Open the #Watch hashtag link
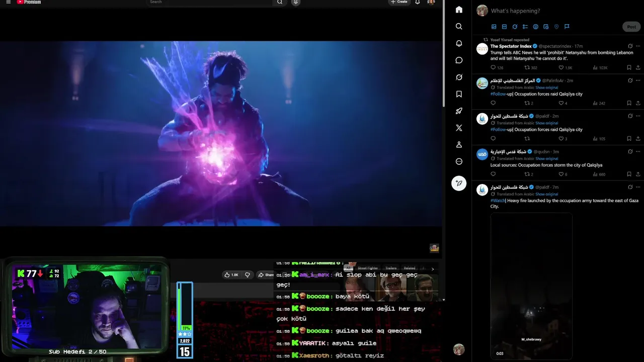Image resolution: width=644 pixels, height=362 pixels. pyautogui.click(x=498, y=201)
